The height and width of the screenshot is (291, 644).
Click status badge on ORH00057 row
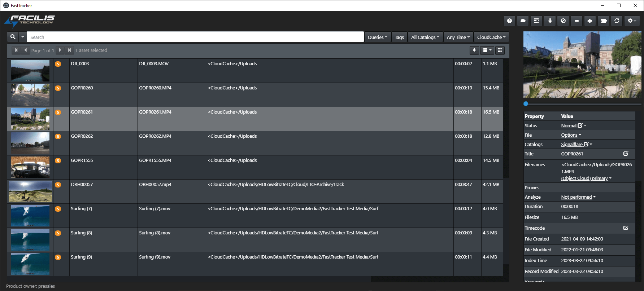coord(58,185)
